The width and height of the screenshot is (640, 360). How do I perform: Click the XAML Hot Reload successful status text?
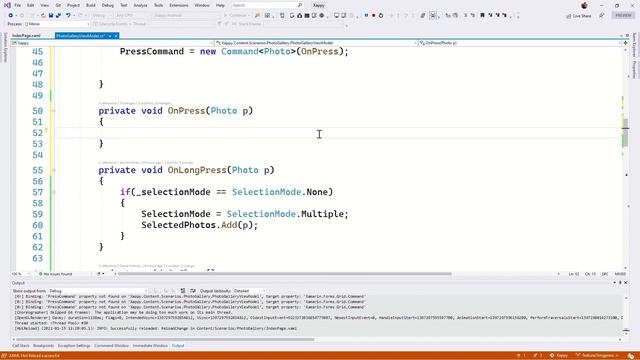click(34, 356)
